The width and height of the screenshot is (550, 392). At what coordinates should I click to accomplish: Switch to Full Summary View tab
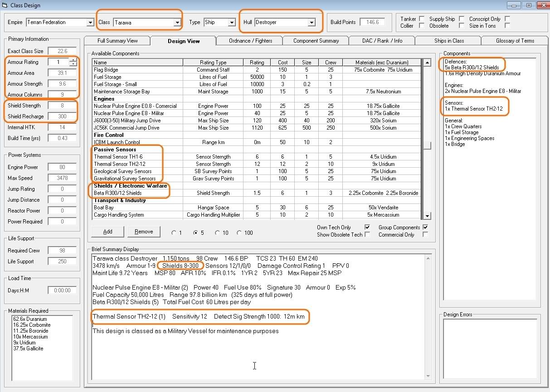pos(117,41)
